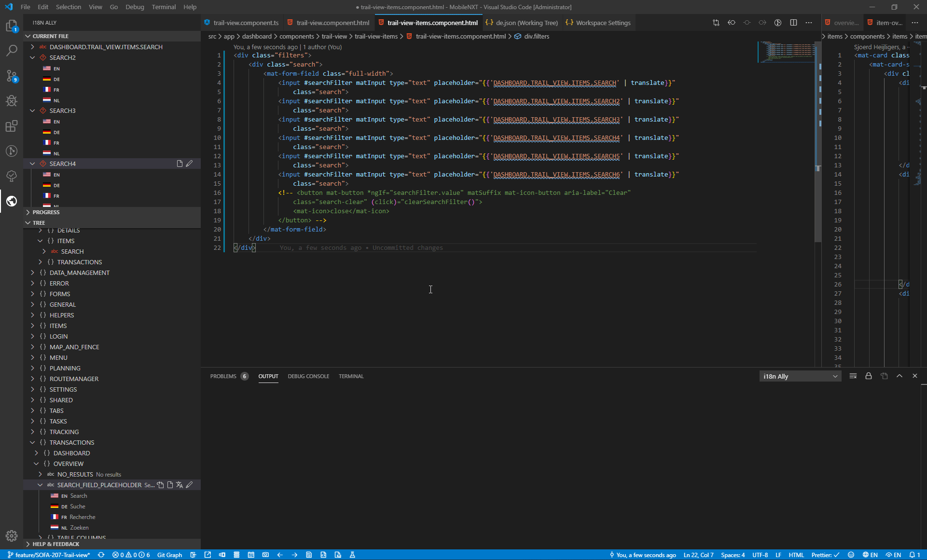Open the i18n Ally output channel dropdown

pos(800,376)
